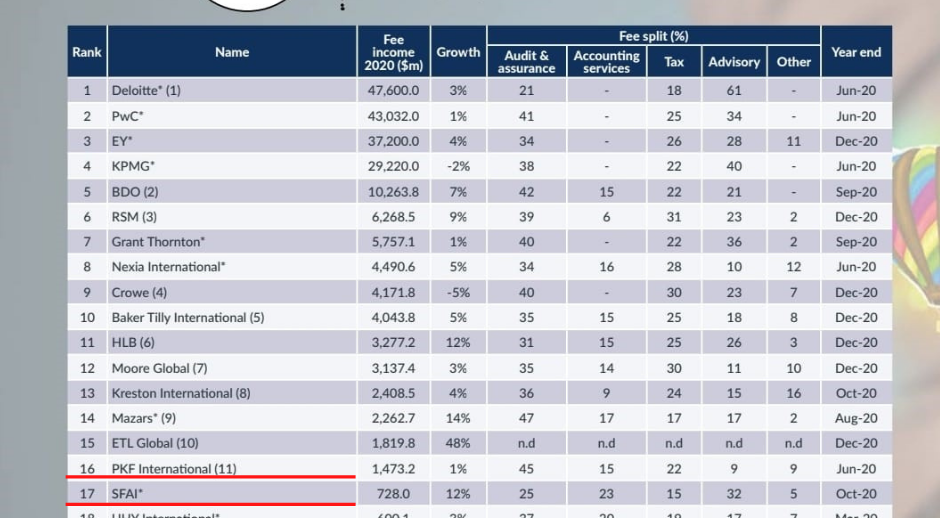Click the fee income value 2,408.5
940x518 pixels.
(x=393, y=393)
